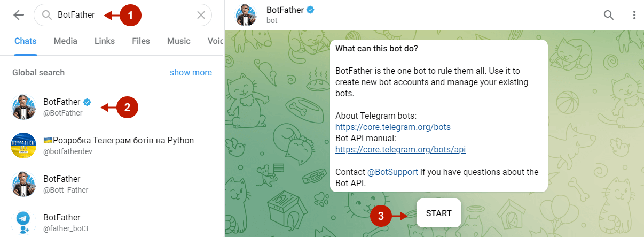This screenshot has height=237, width=644.
Task: Open search in chat header
Action: [609, 15]
